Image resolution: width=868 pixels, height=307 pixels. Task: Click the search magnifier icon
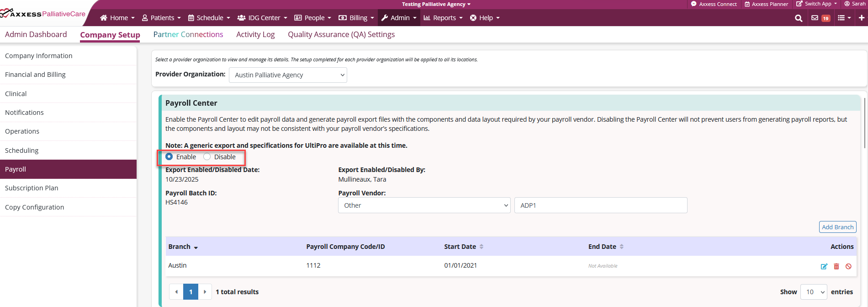(x=799, y=18)
